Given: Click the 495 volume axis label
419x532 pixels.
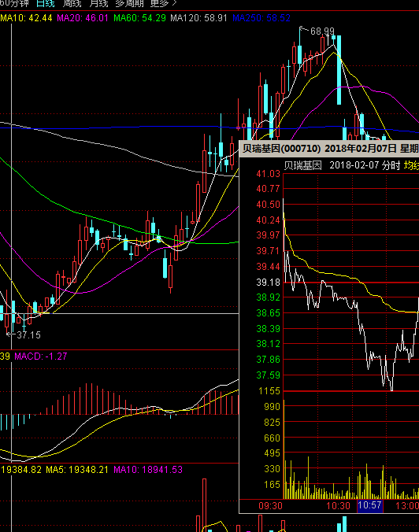Looking at the screenshot, I should (273, 453).
